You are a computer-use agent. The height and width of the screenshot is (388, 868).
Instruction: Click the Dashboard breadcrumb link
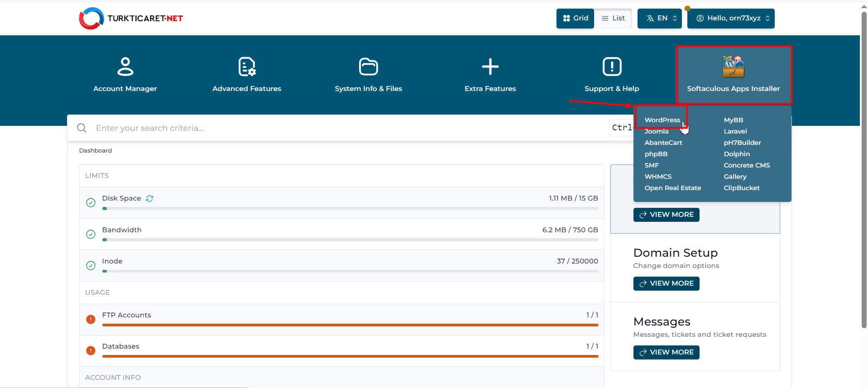[x=95, y=151]
